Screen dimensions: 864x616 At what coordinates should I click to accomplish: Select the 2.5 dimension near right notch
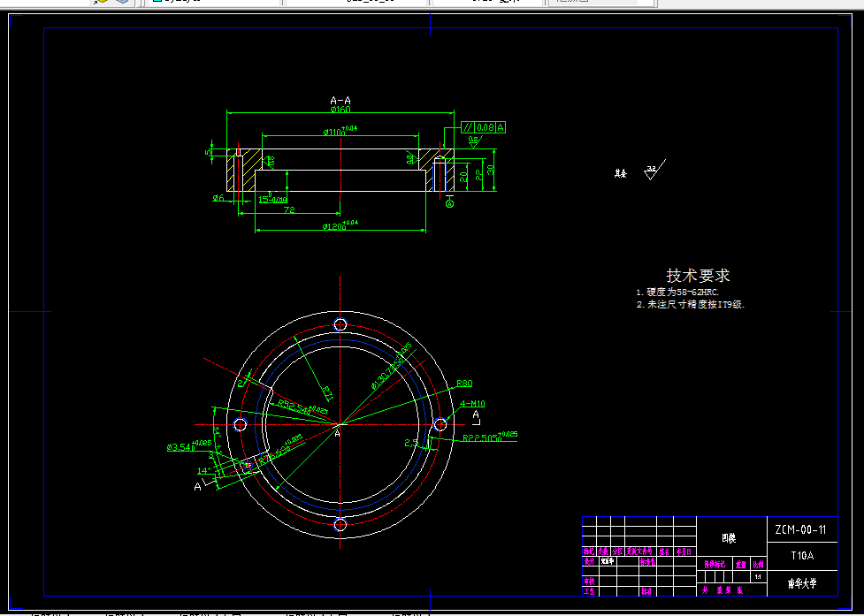click(410, 442)
